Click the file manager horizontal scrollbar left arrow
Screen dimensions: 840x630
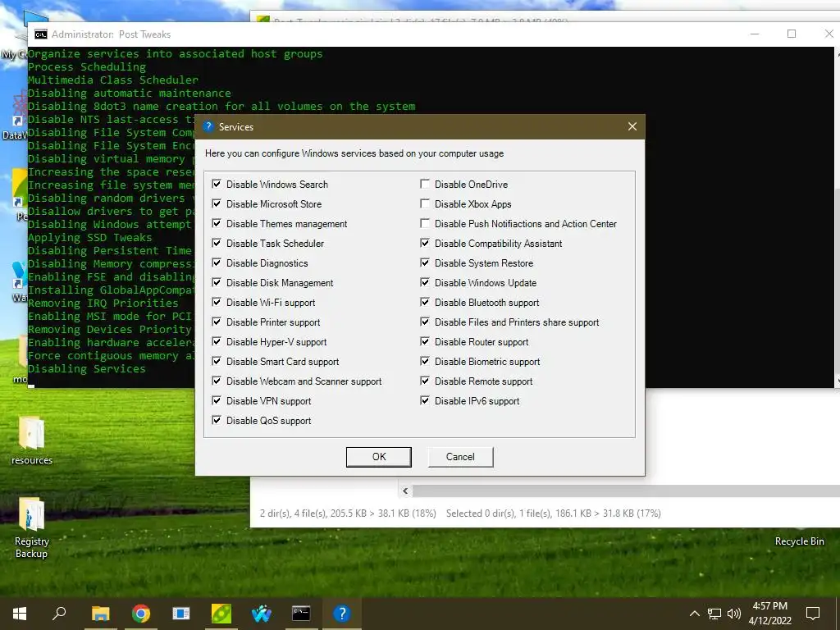[x=405, y=491]
